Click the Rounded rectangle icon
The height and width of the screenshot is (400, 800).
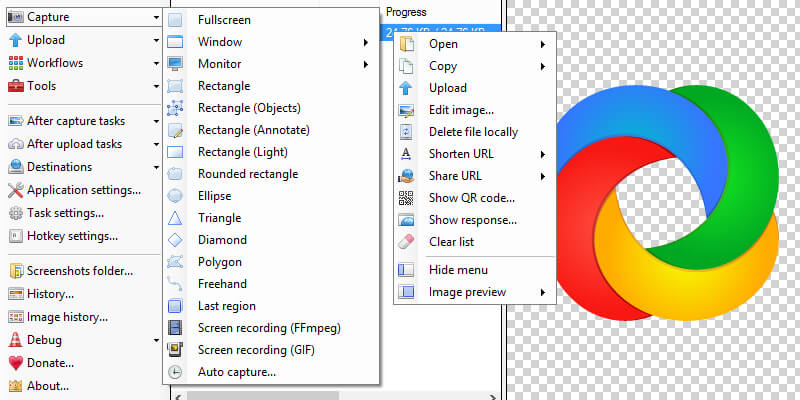175,173
